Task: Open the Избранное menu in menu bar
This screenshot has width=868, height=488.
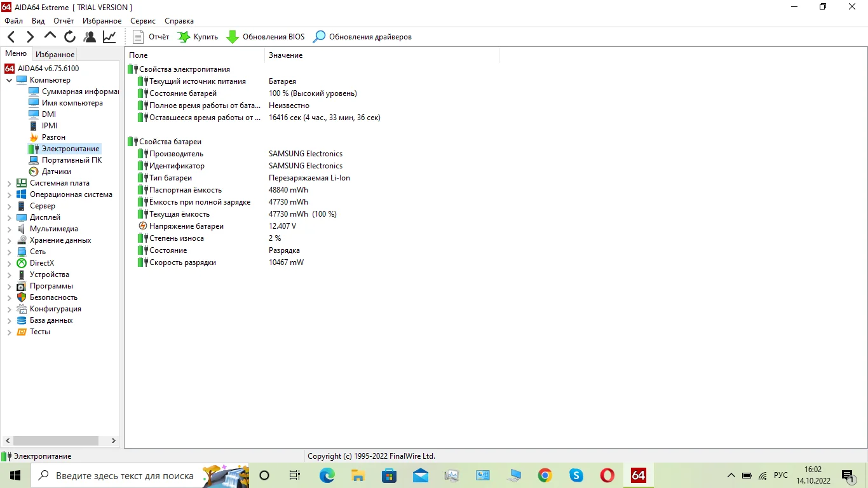Action: pyautogui.click(x=102, y=21)
